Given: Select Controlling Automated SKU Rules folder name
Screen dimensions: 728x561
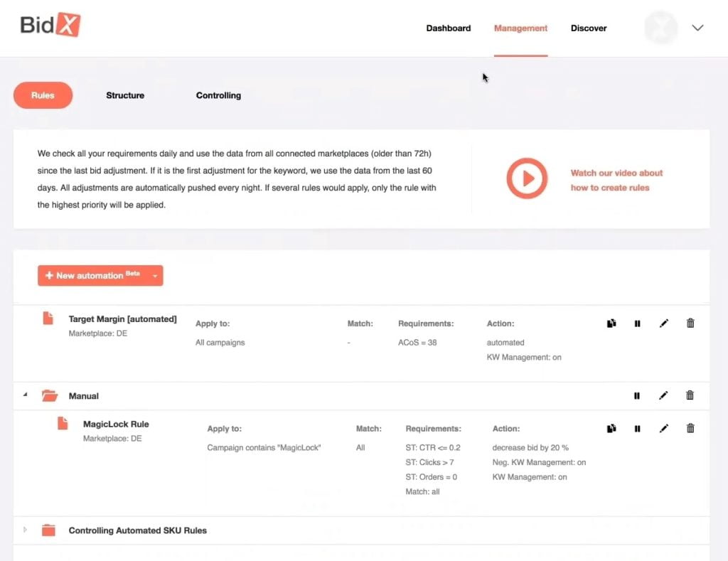Looking at the screenshot, I should (x=137, y=530).
